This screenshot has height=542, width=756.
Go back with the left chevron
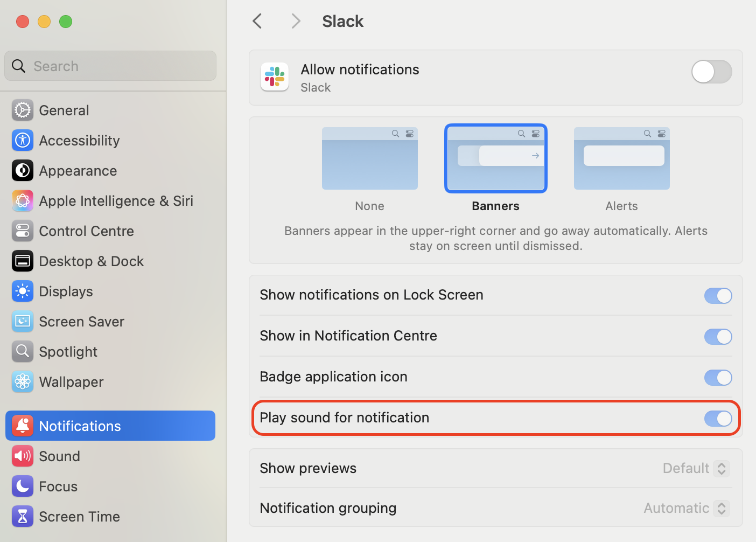[x=257, y=22]
